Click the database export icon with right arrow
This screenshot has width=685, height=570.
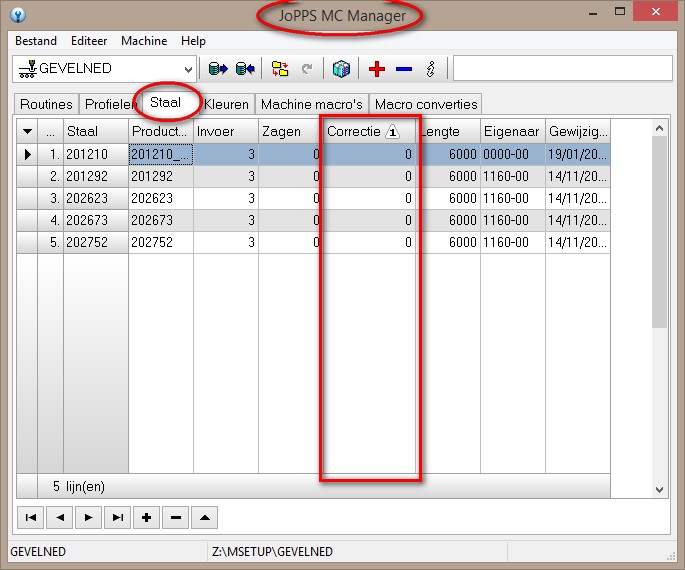point(218,69)
